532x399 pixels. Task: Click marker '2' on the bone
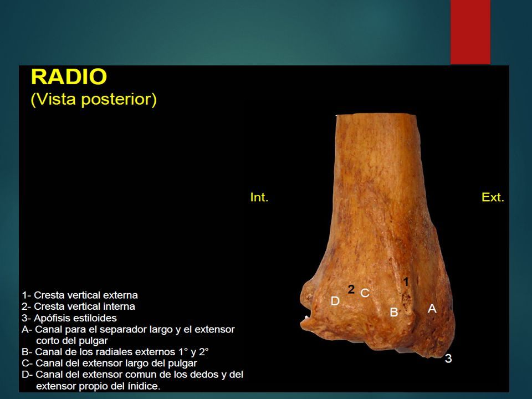pos(351,289)
